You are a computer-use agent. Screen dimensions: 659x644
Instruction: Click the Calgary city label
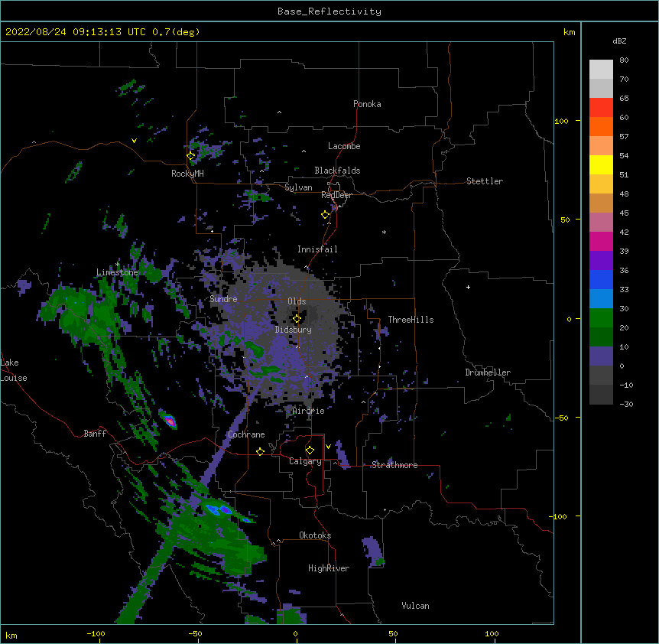[x=305, y=461]
